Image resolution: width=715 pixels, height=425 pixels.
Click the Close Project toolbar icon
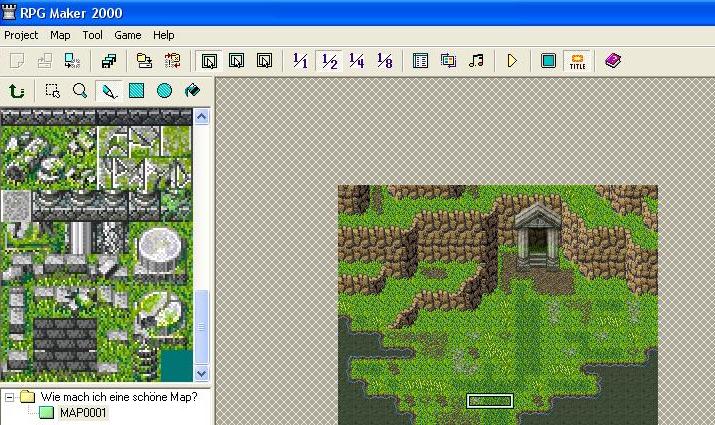73,61
